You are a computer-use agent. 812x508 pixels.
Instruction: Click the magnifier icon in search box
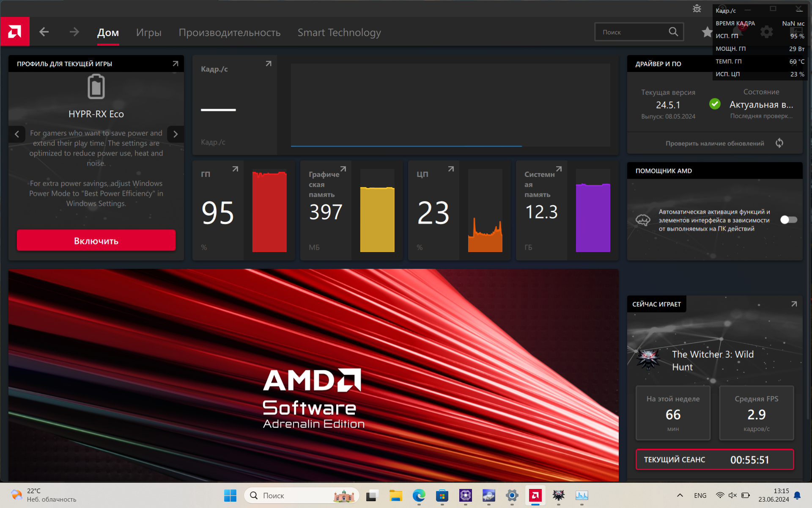(673, 32)
